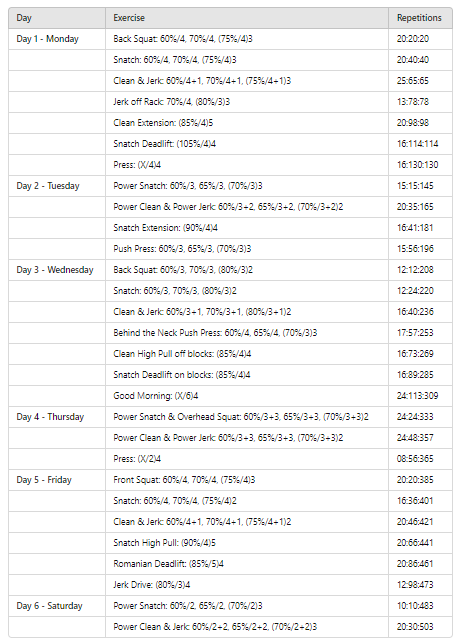Select the Day 2 - Tuesday cell
This screenshot has width=457, height=638.
point(57,186)
